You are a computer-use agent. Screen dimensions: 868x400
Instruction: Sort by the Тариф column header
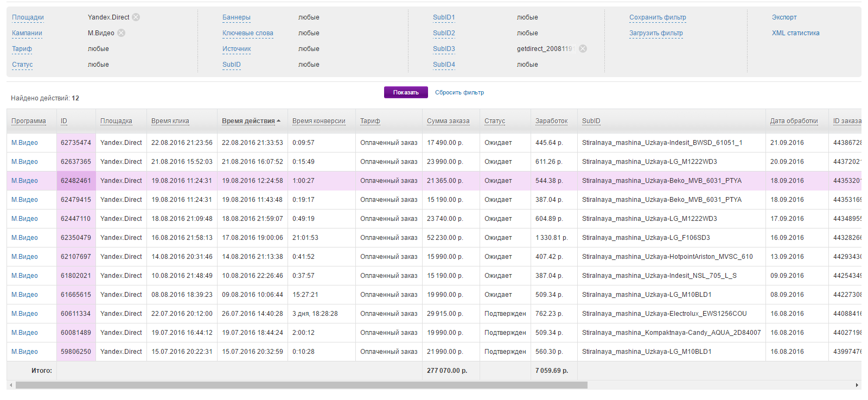coord(370,121)
